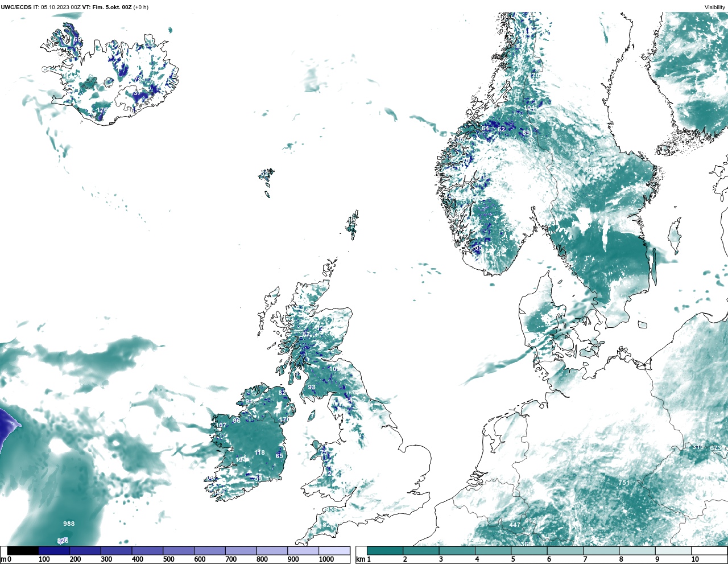Image resolution: width=728 pixels, height=564 pixels.
Task: Select the '176' value in Iceland
Action: click(x=102, y=110)
